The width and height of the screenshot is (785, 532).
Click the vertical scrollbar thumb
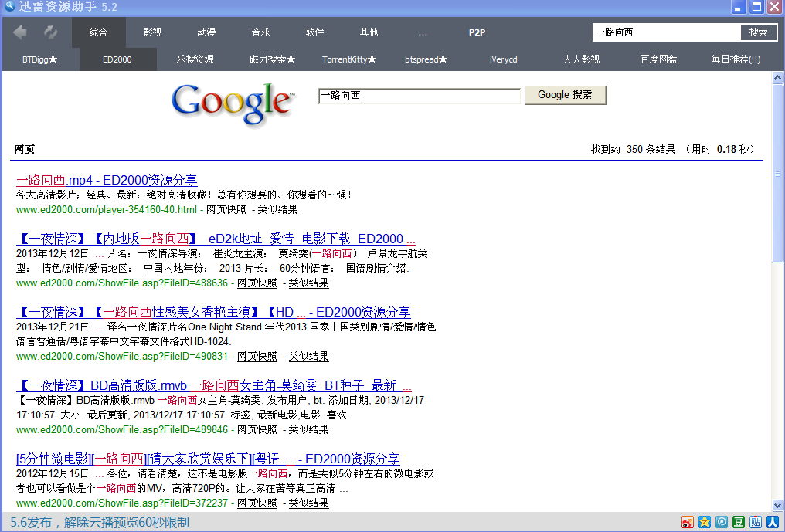(777, 174)
